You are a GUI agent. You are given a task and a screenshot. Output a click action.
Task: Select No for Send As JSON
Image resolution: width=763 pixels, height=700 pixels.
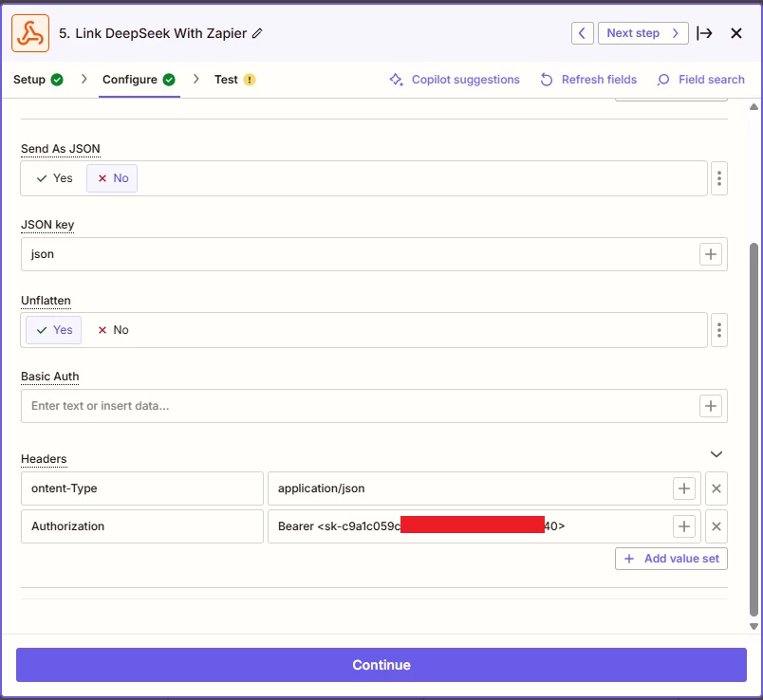(112, 178)
